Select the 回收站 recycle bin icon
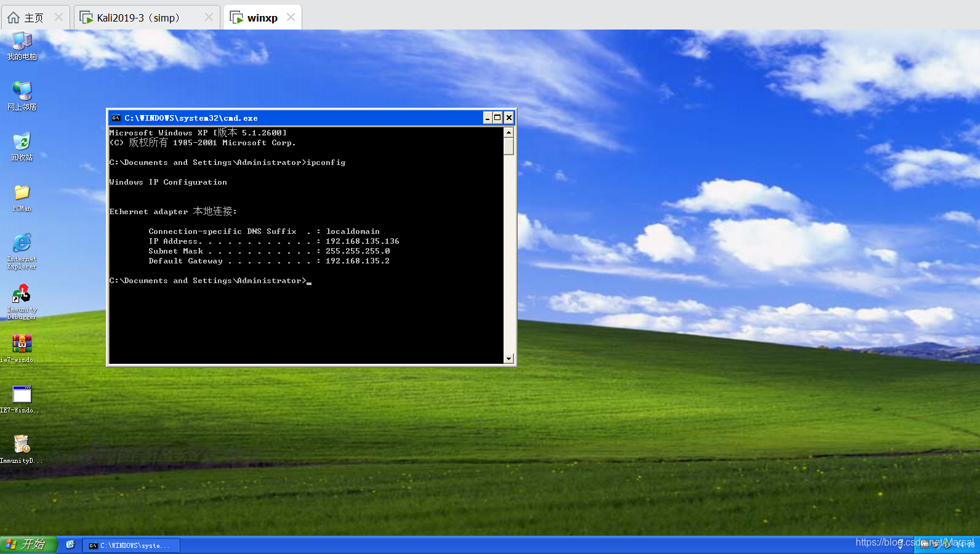The image size is (980, 554). click(x=22, y=147)
